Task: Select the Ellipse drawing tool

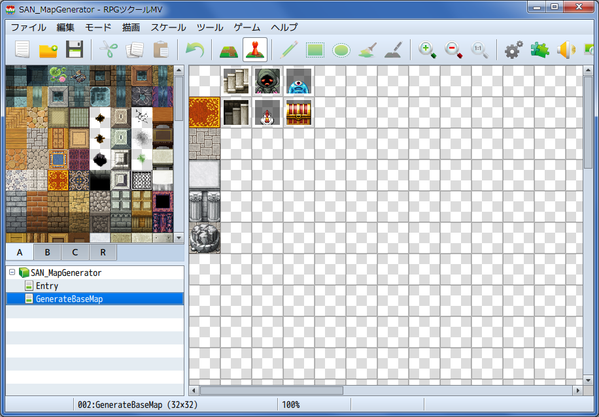Action: tap(341, 50)
